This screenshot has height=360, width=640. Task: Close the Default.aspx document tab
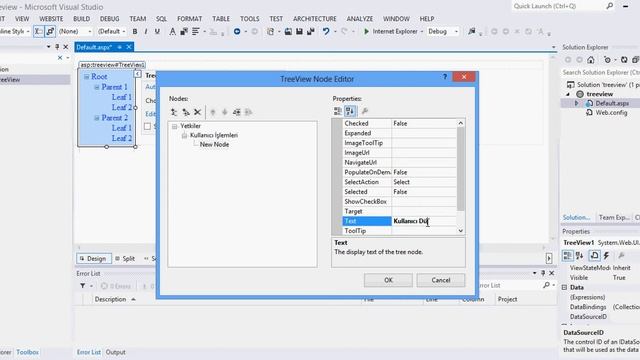[129, 47]
